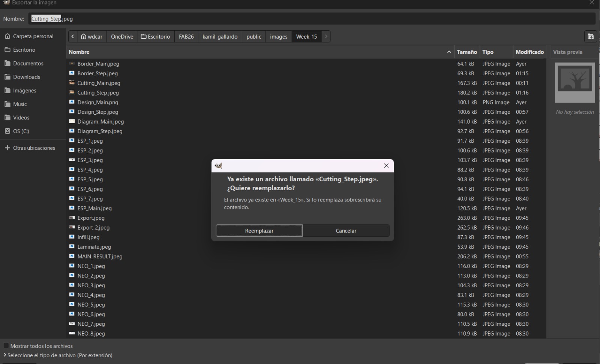Click the Nombre filename input field
Viewport: 600px width, 364px height.
pyautogui.click(x=312, y=19)
